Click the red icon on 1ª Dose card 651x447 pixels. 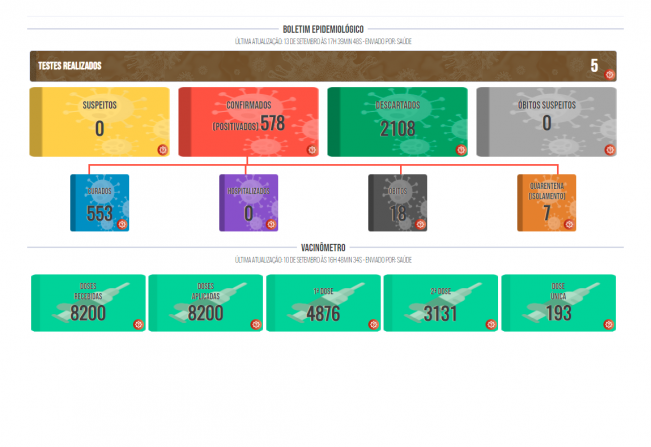(373, 324)
